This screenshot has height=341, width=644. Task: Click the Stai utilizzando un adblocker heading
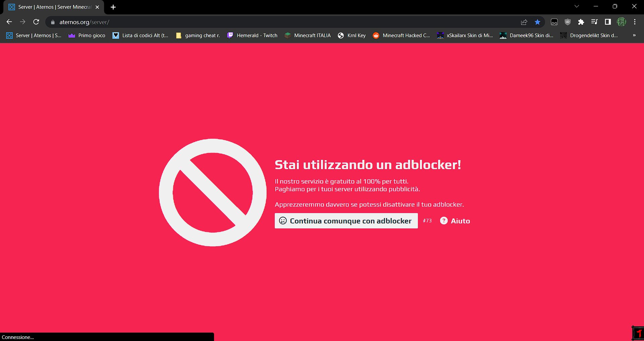(368, 165)
